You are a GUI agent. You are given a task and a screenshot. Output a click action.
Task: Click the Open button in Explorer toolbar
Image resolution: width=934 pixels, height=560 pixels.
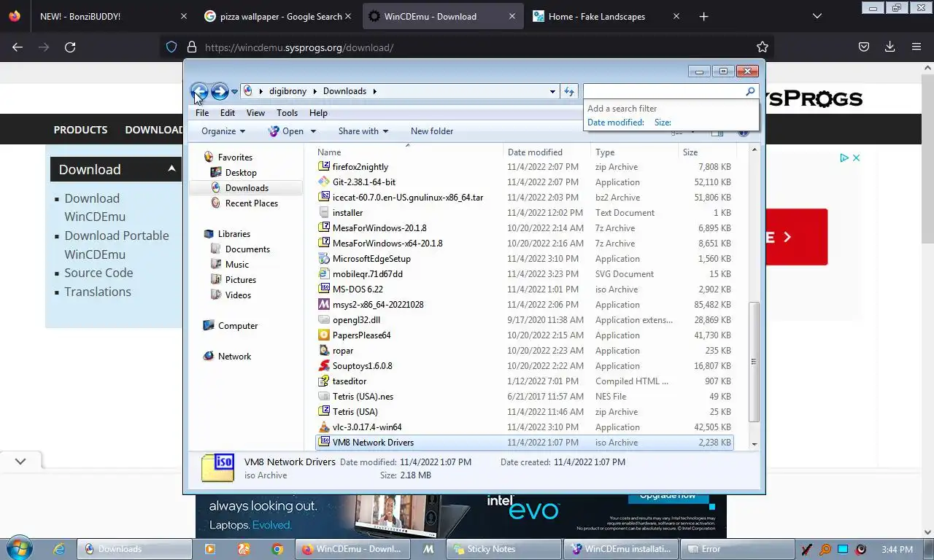point(286,131)
